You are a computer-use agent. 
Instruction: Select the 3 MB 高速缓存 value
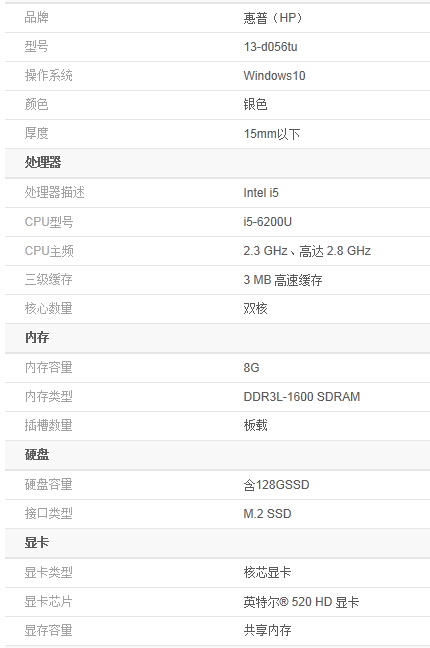[283, 280]
